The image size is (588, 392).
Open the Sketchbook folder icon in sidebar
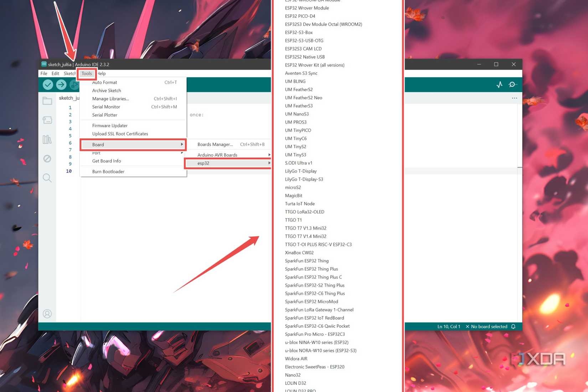pos(47,101)
